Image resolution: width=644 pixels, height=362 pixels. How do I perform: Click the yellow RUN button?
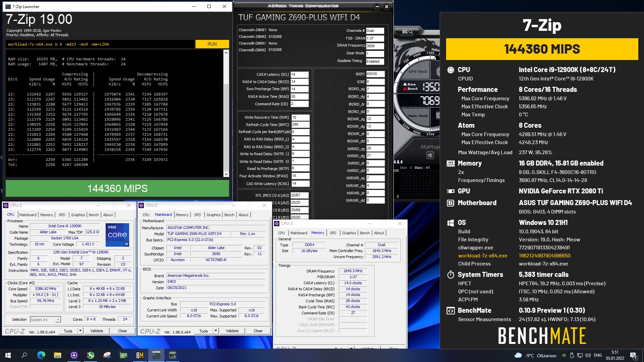tap(212, 44)
